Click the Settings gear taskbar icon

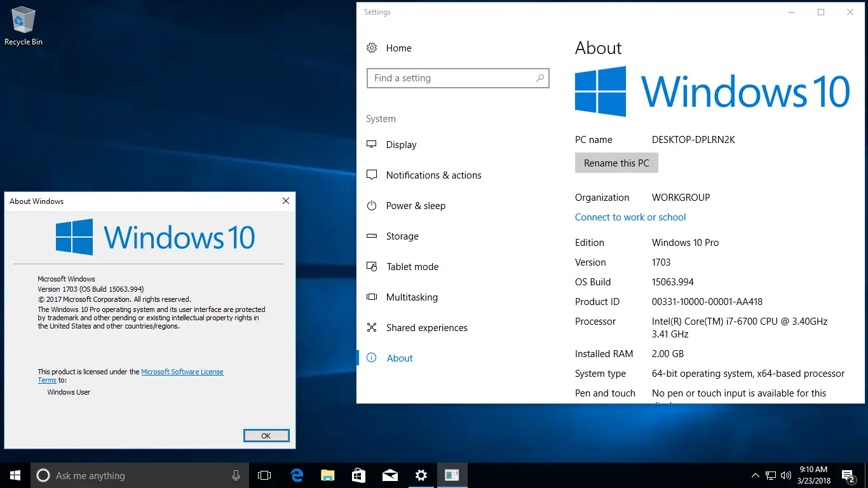(421, 475)
